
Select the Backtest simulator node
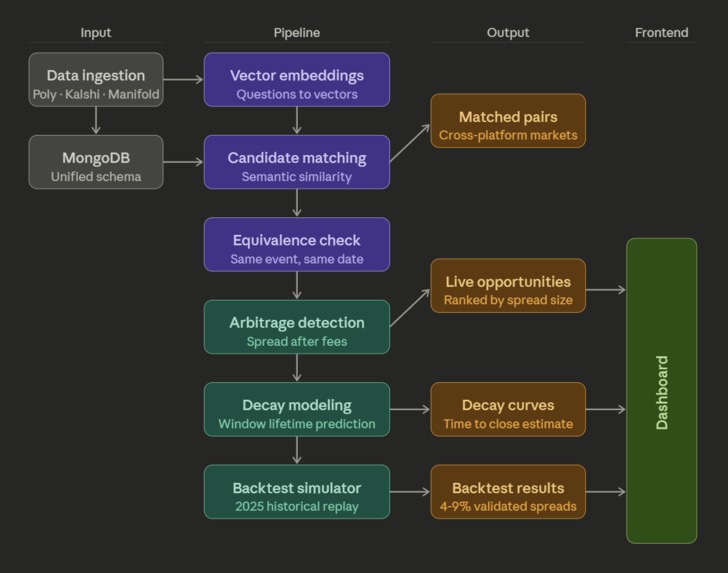tap(297, 492)
